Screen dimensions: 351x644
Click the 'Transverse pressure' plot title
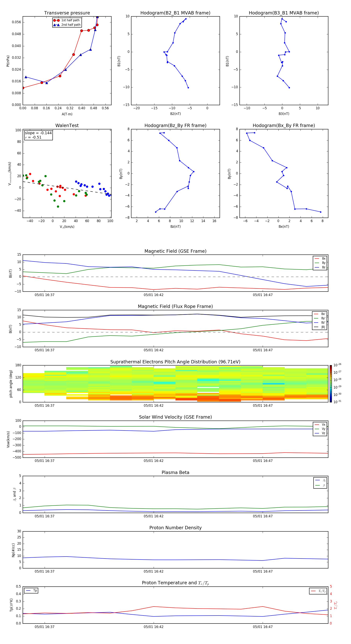[x=67, y=13]
